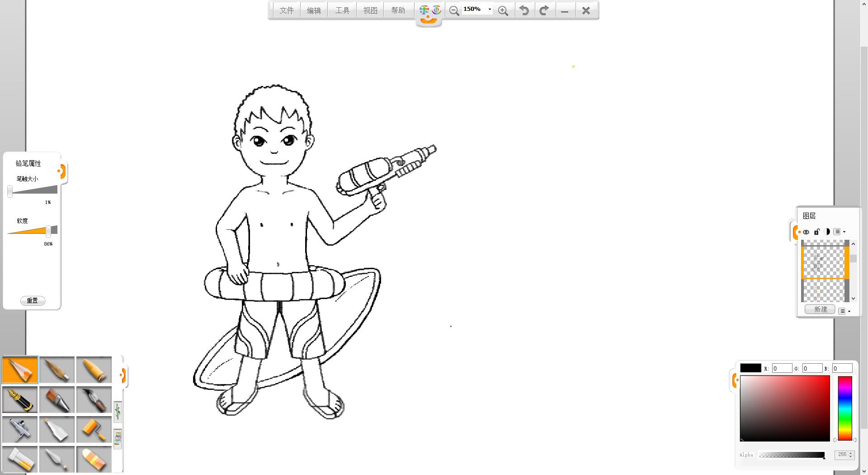Screen dimensions: 868x475
Task: Click 新建 to create a layer
Action: 820,309
